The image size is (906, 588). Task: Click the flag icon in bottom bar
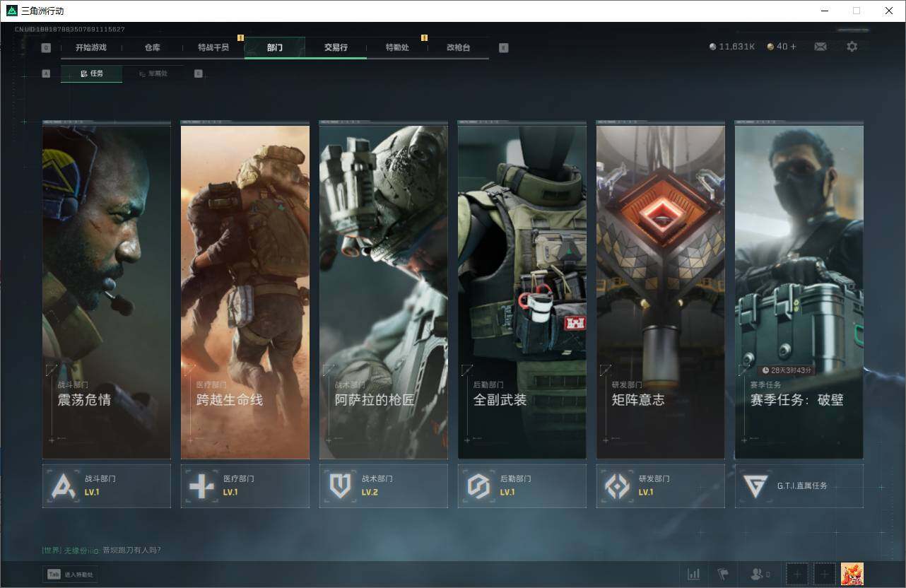click(x=723, y=575)
